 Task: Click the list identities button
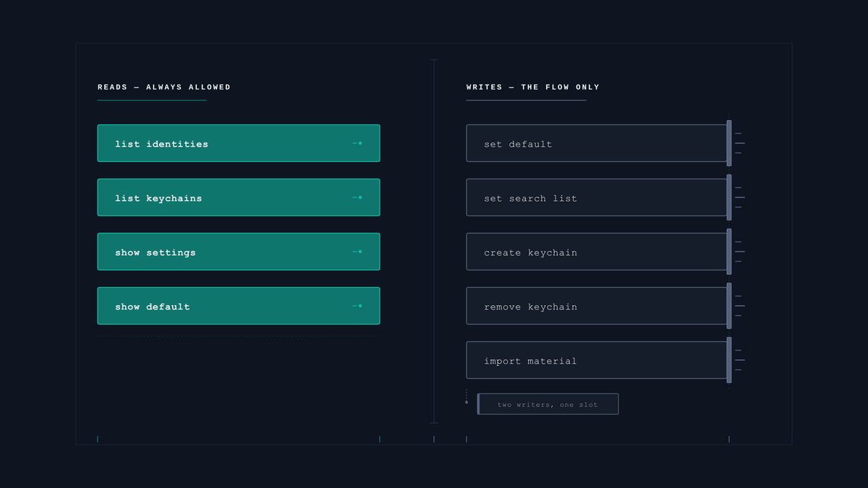(239, 143)
